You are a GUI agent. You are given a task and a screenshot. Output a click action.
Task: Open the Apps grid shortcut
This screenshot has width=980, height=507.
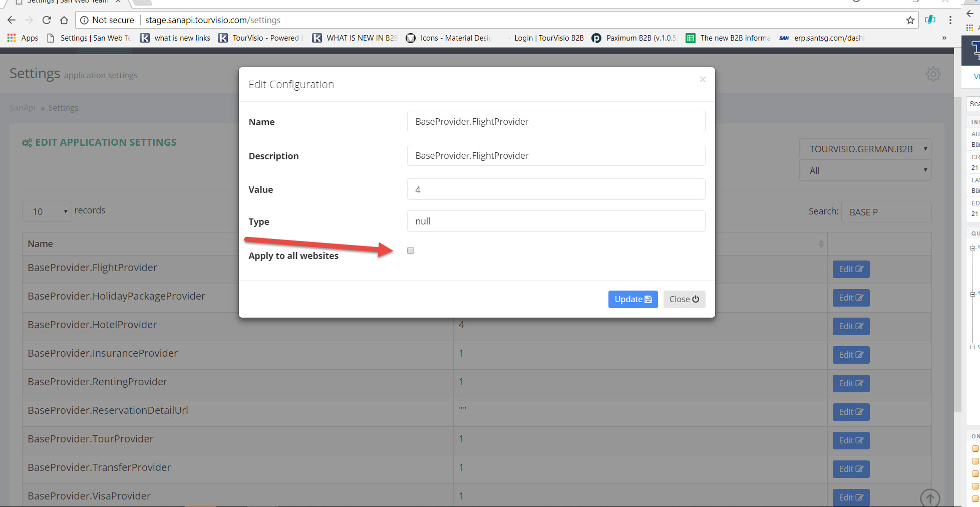(23, 38)
